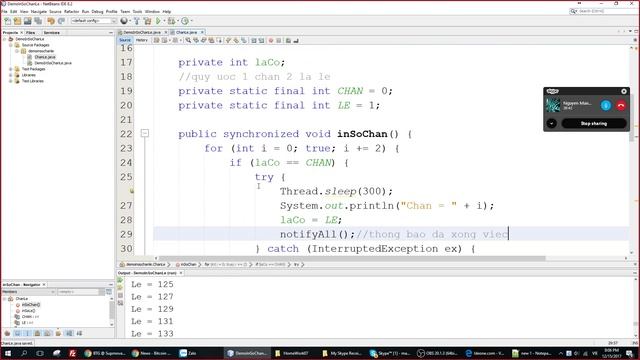Click the Undo toolbar icon
640x360 pixels.
(51, 21)
